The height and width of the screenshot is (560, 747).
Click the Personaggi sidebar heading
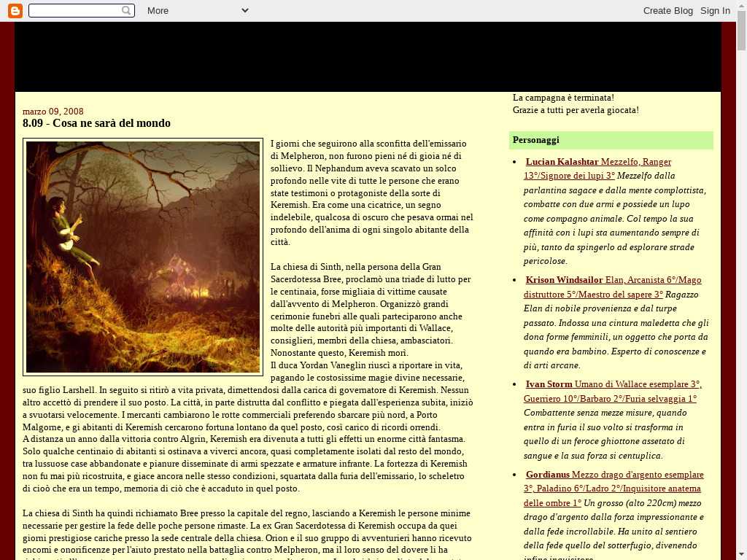(611, 140)
